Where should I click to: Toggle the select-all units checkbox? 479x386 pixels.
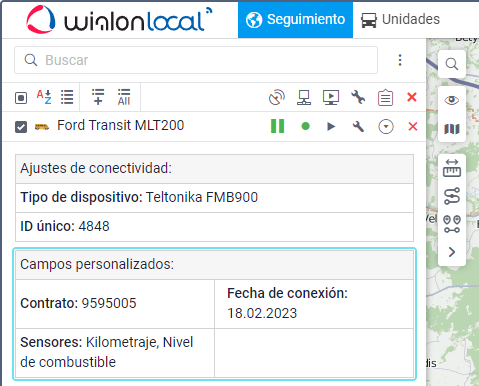click(21, 98)
